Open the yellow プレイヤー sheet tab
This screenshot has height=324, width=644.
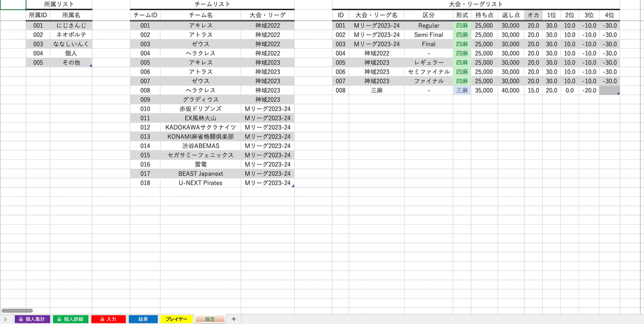click(176, 319)
